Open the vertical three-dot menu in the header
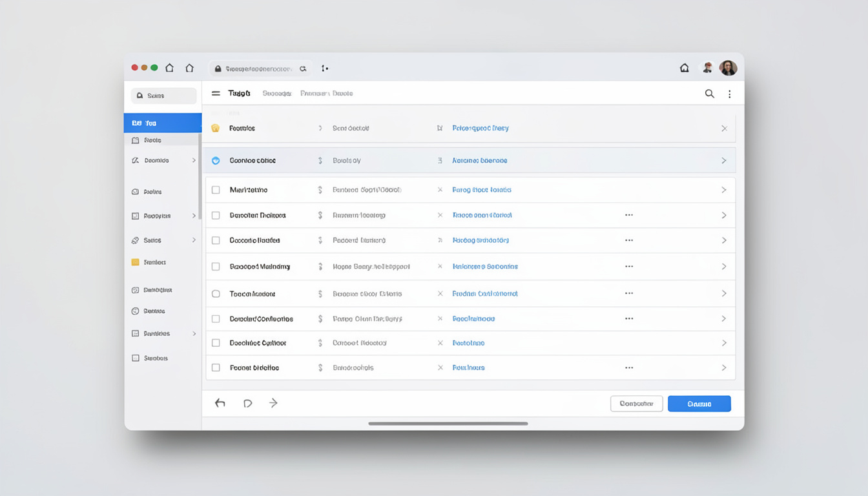Viewport: 868px width, 496px height. click(x=730, y=94)
